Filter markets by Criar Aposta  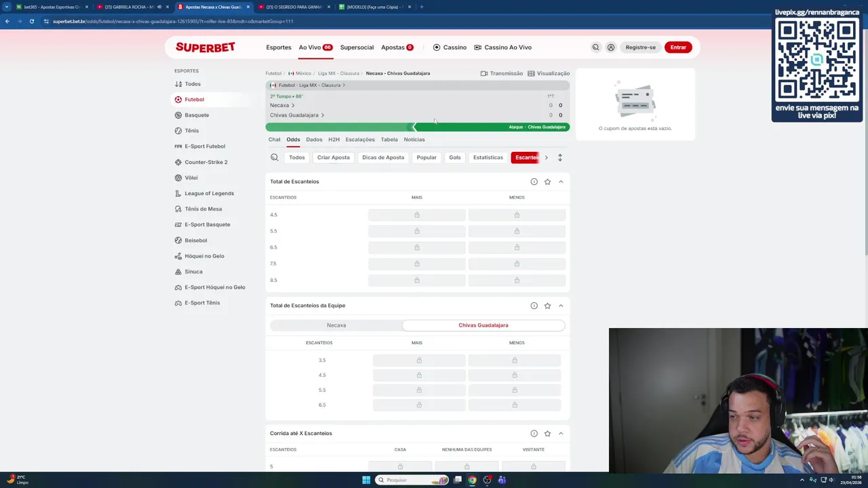[x=334, y=157]
